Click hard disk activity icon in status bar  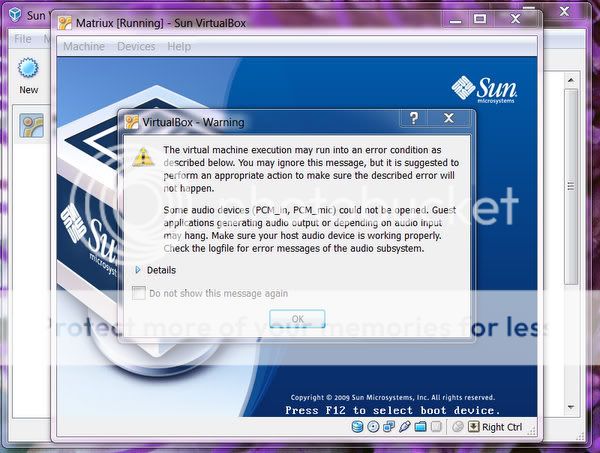(x=357, y=427)
